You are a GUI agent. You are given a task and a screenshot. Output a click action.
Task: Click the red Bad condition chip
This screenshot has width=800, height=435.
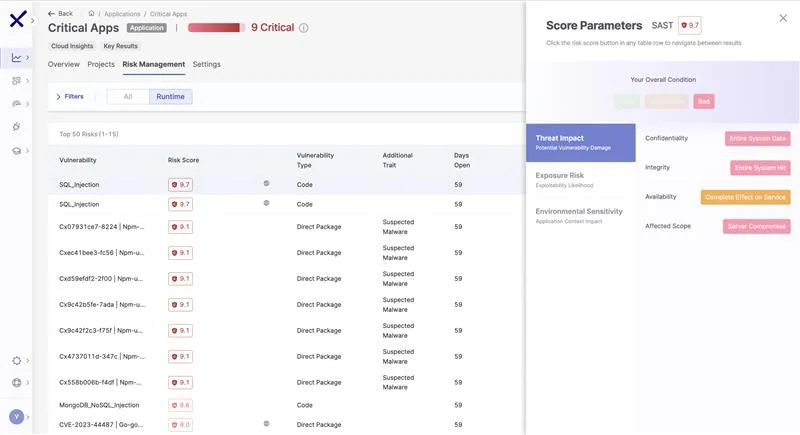(704, 101)
